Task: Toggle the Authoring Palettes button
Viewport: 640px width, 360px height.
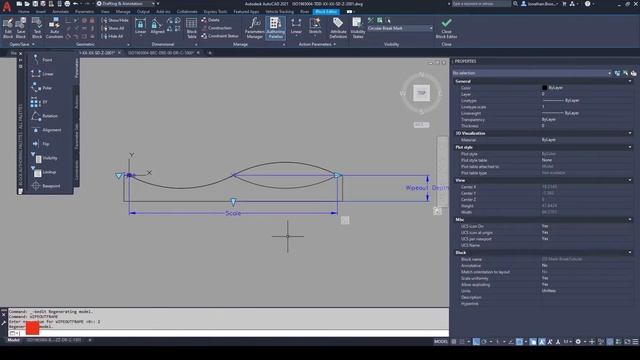Action: (x=276, y=28)
